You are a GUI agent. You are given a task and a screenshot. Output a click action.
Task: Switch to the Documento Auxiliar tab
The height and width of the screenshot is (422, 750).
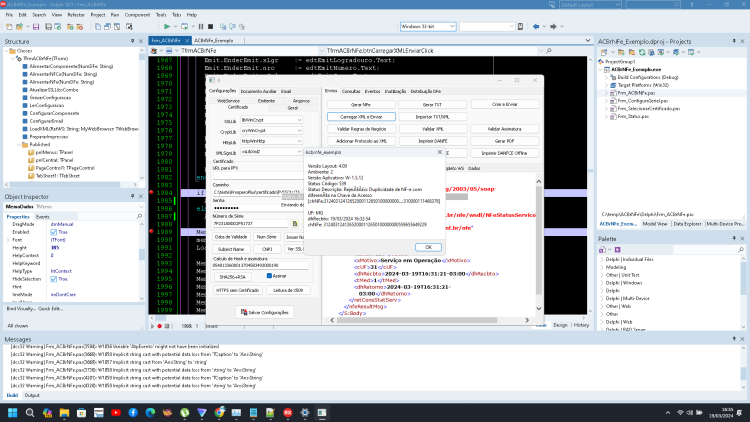[x=258, y=91]
